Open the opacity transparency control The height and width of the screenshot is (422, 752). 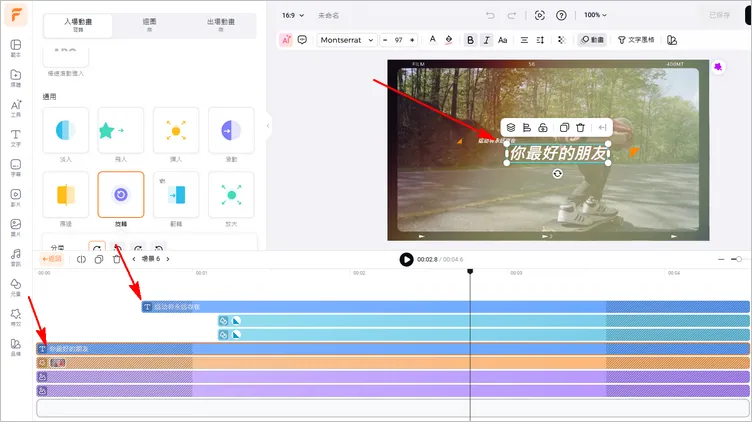pos(562,40)
